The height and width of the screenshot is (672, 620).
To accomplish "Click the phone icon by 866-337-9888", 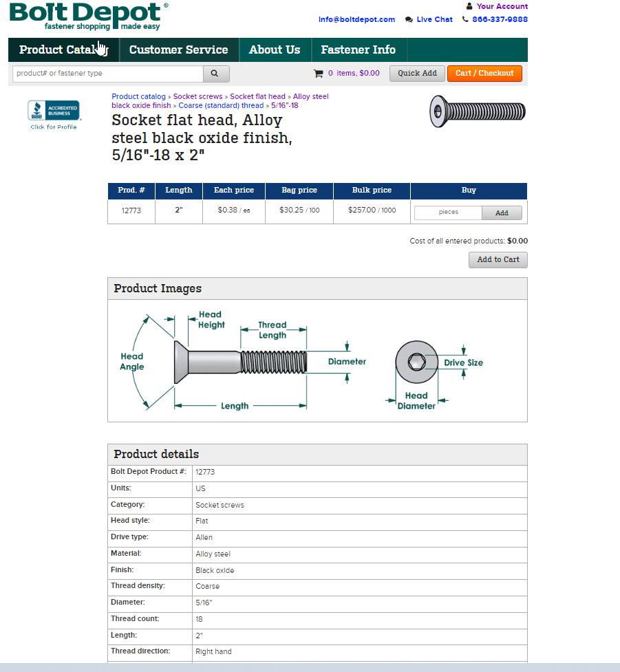I will 464,19.
